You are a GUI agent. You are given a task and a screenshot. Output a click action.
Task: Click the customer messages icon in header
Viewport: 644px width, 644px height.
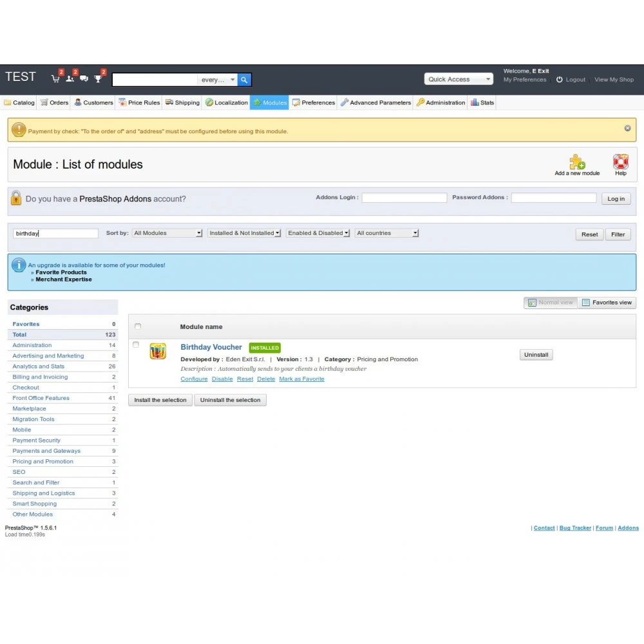[84, 79]
